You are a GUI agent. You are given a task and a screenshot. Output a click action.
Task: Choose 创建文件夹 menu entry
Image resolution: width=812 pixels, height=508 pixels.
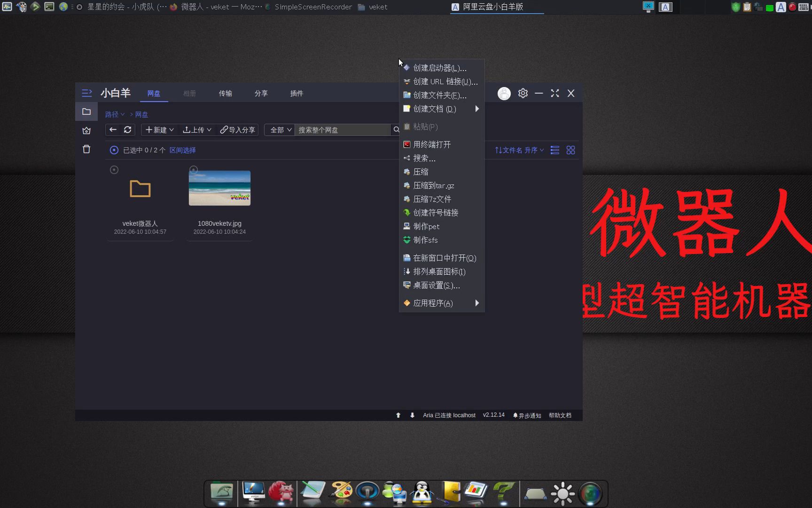(442, 95)
